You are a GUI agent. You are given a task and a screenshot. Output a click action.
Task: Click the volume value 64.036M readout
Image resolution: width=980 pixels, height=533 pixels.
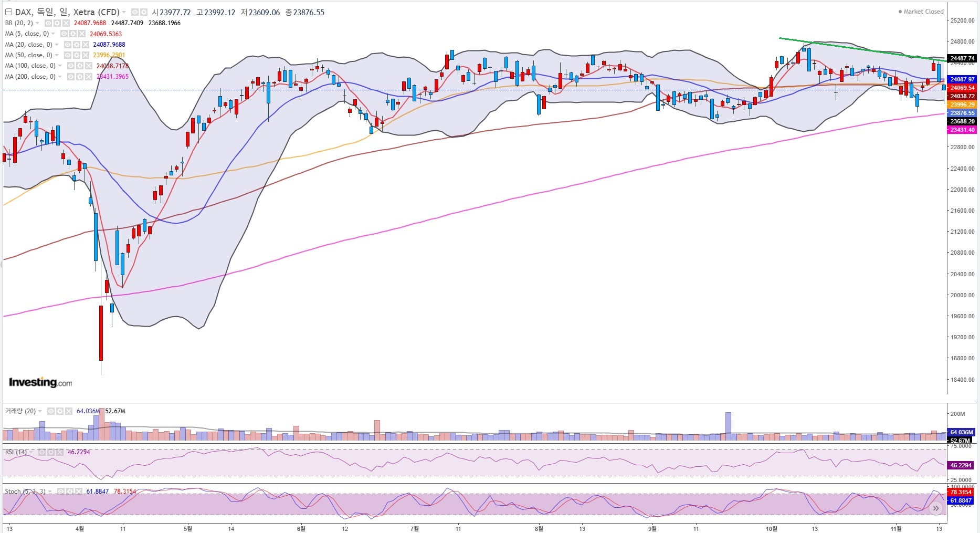click(88, 411)
